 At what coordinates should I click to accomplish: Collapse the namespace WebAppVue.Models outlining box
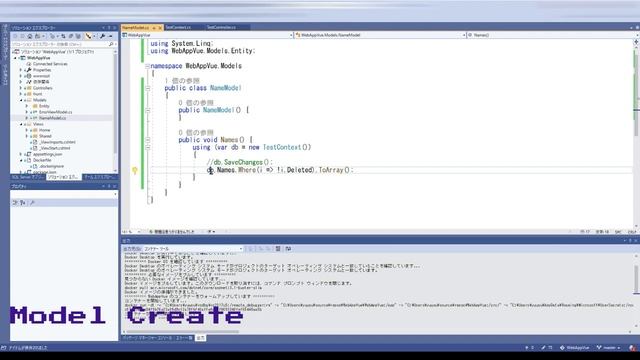(147, 66)
